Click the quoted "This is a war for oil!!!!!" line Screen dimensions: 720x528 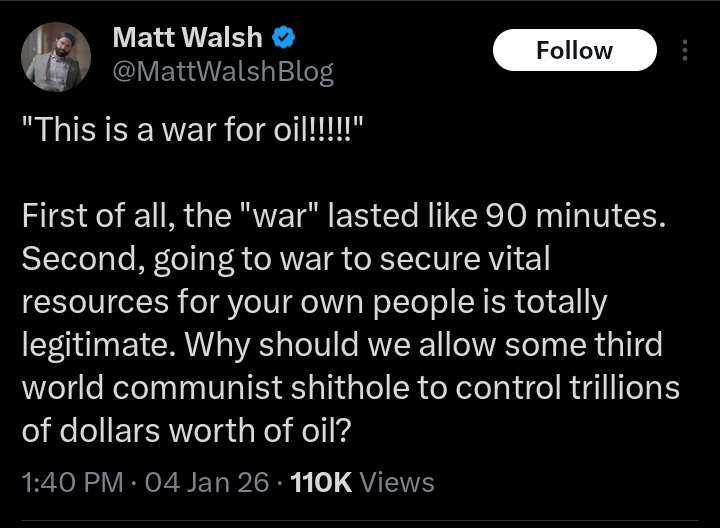193,132
